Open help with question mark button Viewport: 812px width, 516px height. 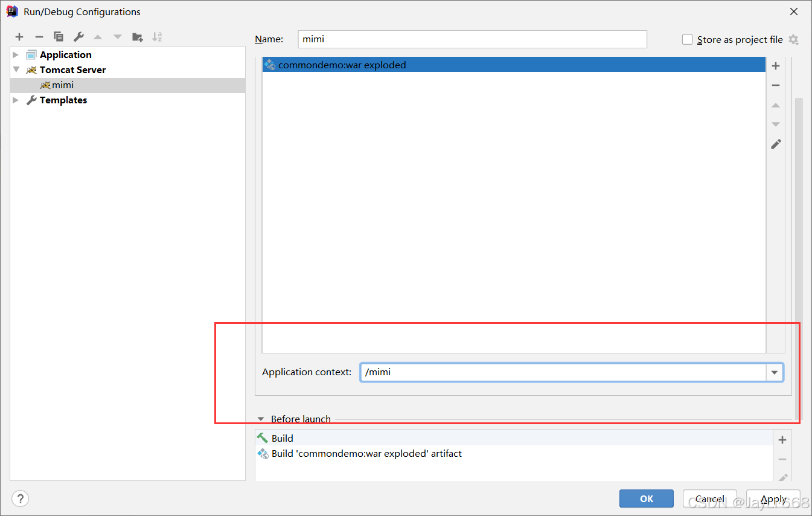pyautogui.click(x=21, y=498)
